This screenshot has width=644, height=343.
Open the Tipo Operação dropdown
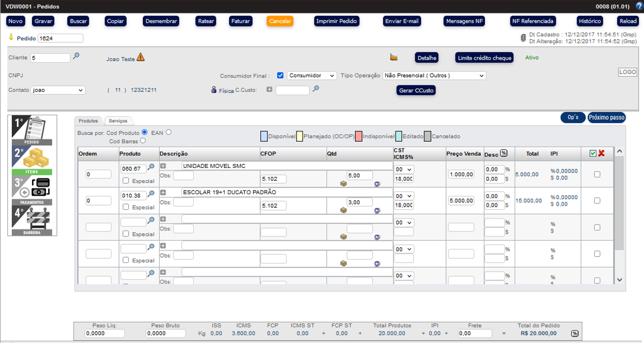(434, 76)
